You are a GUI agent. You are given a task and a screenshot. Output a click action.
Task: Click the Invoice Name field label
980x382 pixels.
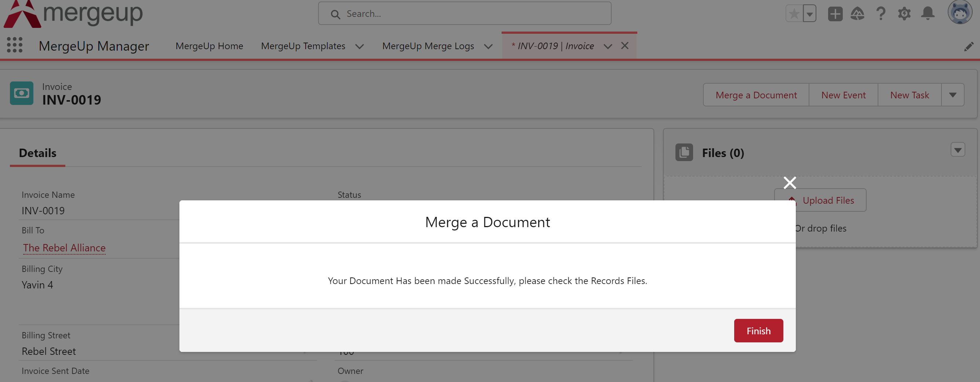[48, 195]
